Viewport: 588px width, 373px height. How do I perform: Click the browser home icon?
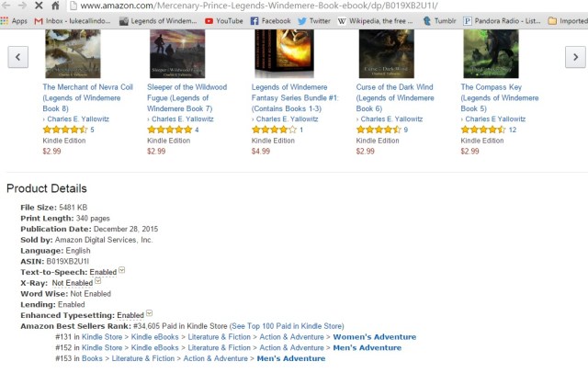55,6
